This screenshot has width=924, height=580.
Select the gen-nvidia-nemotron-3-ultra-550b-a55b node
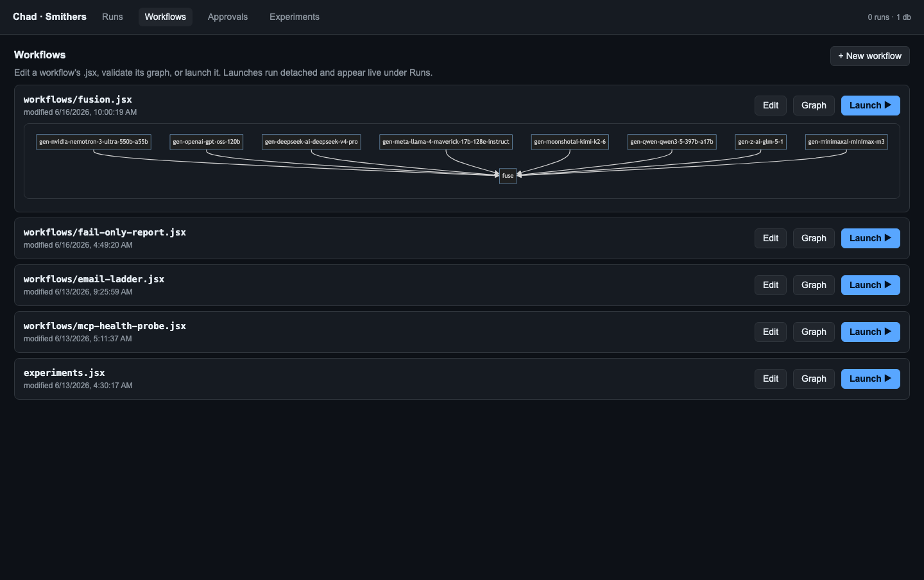94,142
